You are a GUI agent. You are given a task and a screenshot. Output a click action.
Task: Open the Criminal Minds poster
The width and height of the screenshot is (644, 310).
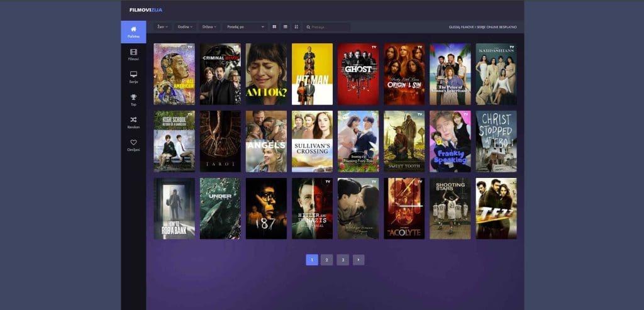tap(221, 74)
